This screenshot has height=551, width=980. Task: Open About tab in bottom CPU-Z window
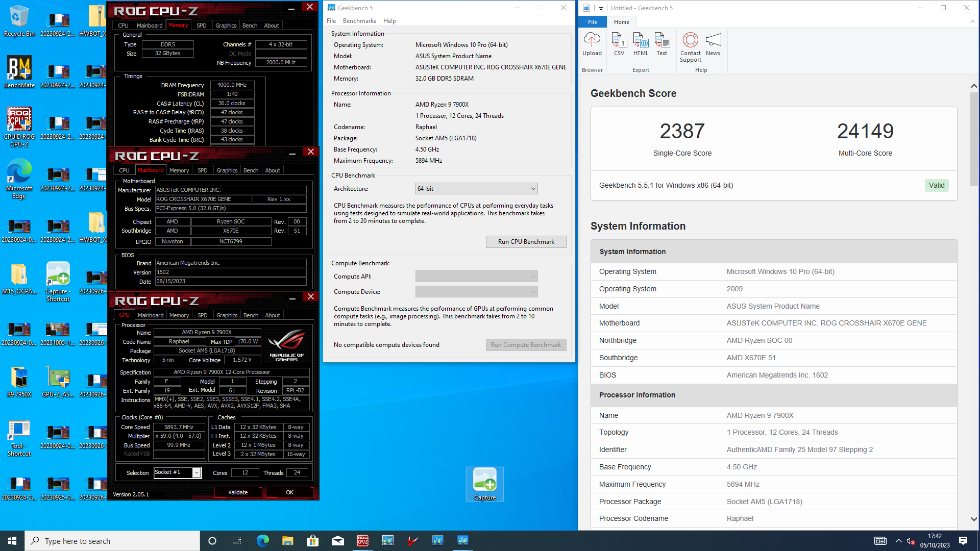[x=273, y=315]
